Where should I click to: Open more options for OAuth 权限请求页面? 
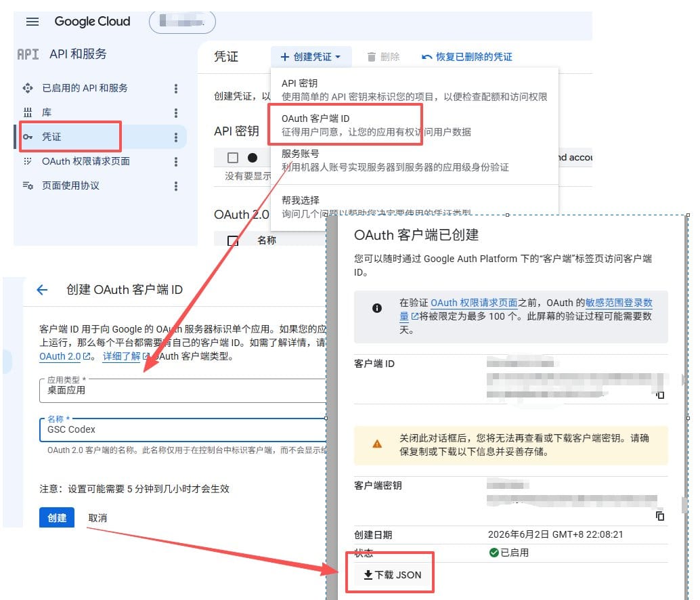(176, 162)
